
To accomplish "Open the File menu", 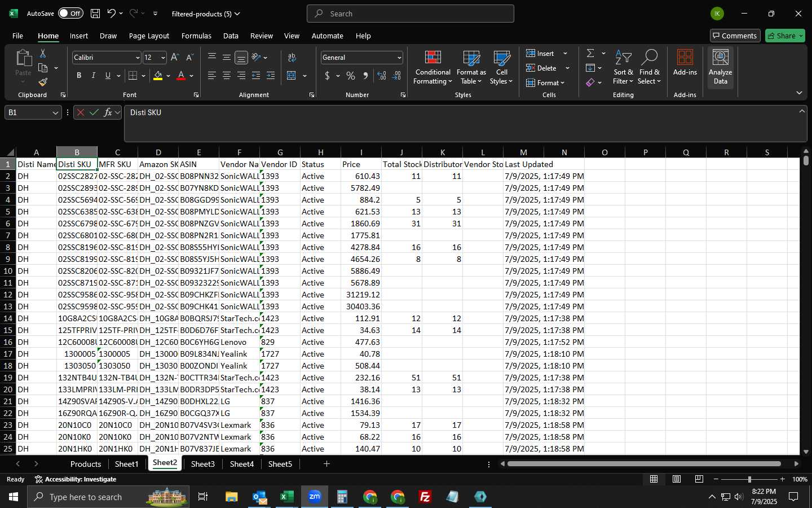I will (18, 36).
